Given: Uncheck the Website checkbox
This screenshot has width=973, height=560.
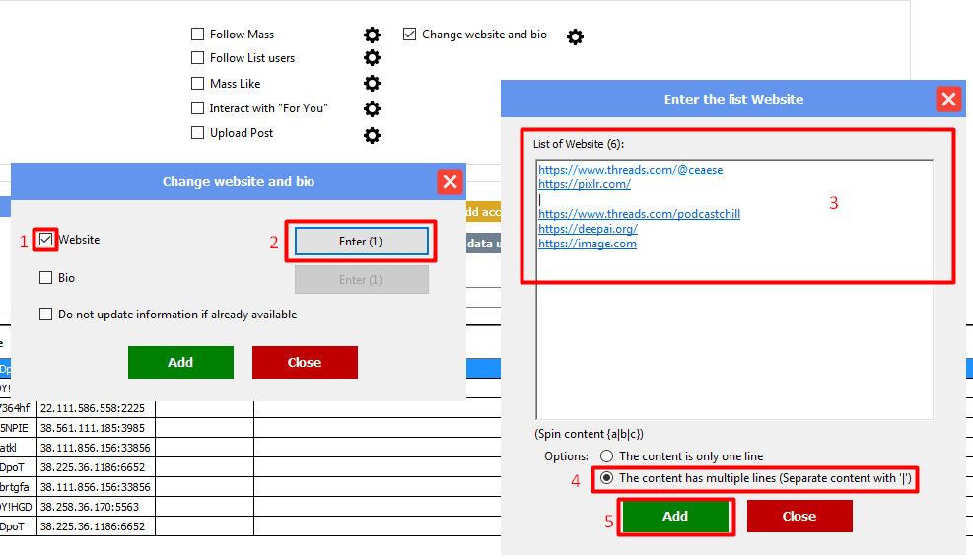Looking at the screenshot, I should coord(46,239).
